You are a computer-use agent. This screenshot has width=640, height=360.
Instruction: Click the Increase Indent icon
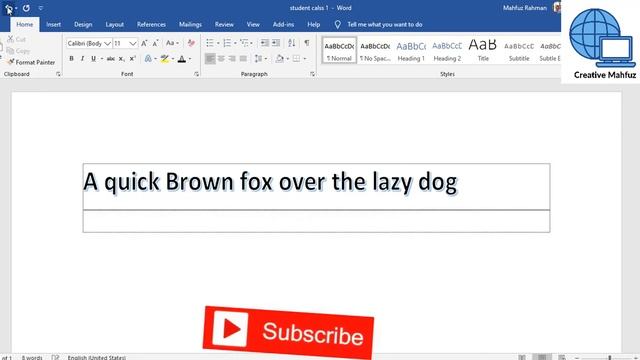tap(276, 43)
